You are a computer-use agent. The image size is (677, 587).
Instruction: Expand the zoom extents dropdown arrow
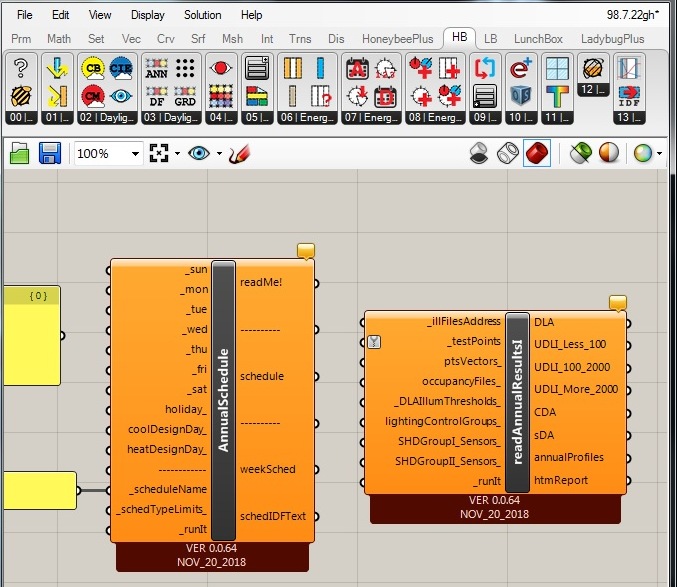(177, 153)
